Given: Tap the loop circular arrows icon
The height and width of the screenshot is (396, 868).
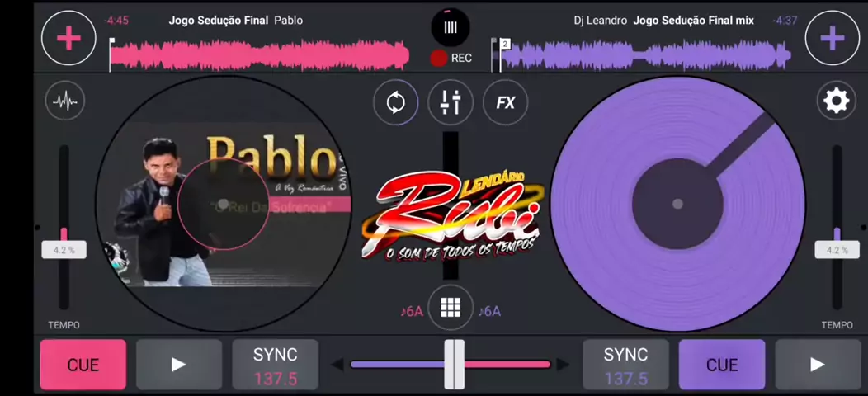Looking at the screenshot, I should 395,102.
